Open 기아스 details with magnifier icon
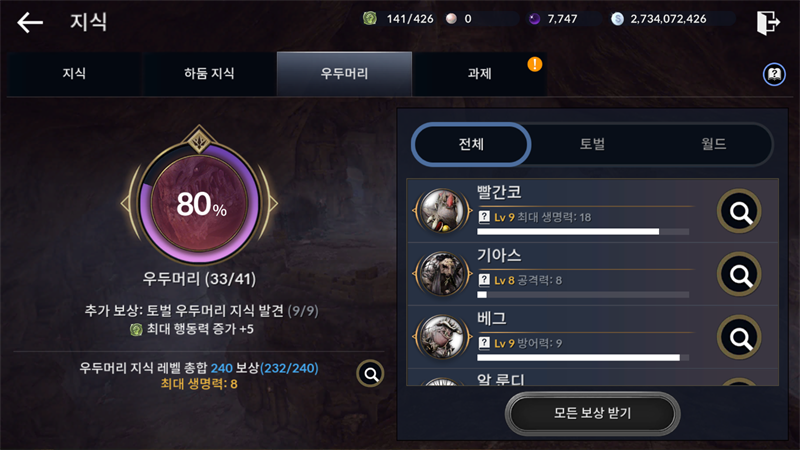 [739, 274]
